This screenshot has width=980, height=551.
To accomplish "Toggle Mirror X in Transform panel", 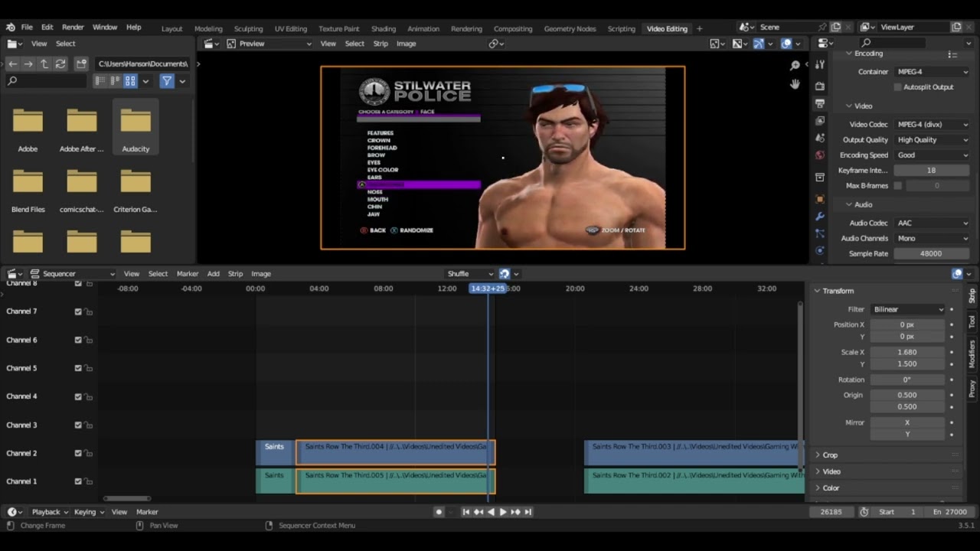I will pyautogui.click(x=907, y=422).
